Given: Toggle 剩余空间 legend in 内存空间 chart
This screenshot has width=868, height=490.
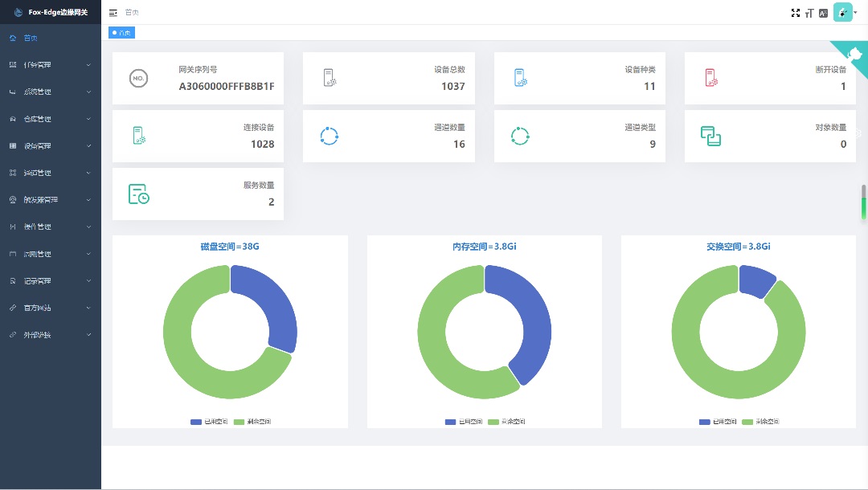Looking at the screenshot, I should (506, 422).
